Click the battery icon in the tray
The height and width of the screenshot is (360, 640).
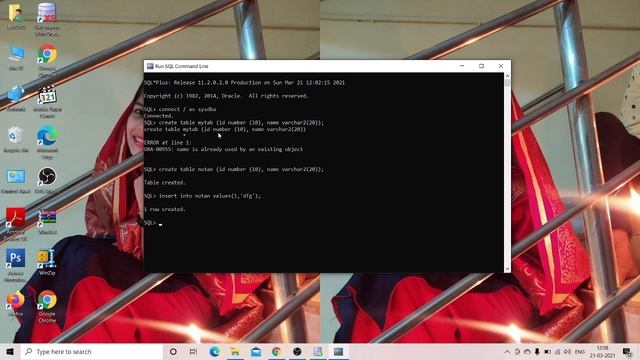tap(547, 351)
